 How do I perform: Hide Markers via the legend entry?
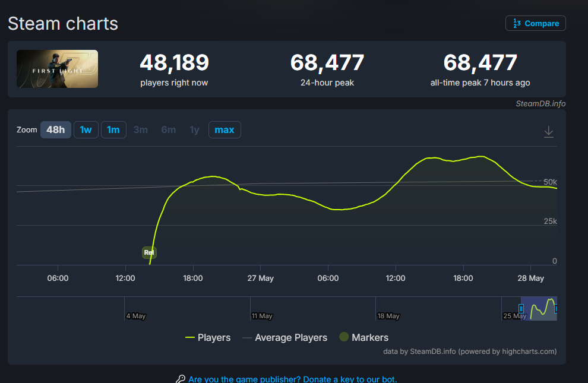pyautogui.click(x=363, y=337)
